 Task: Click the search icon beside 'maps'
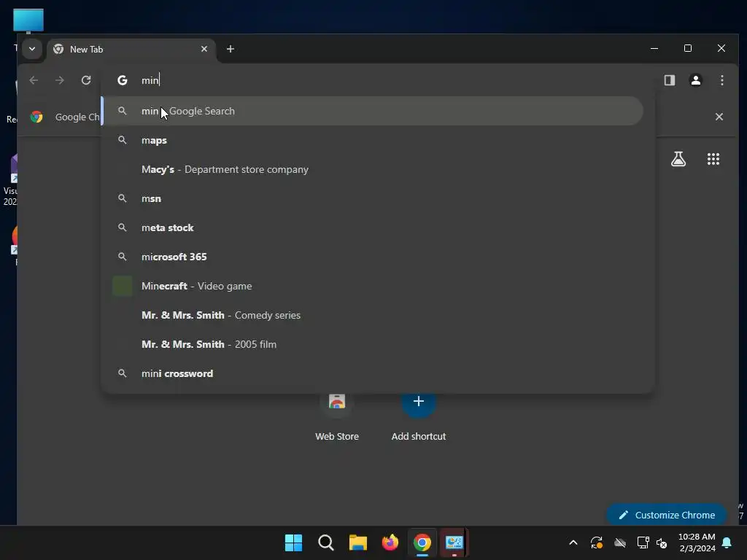tap(123, 140)
